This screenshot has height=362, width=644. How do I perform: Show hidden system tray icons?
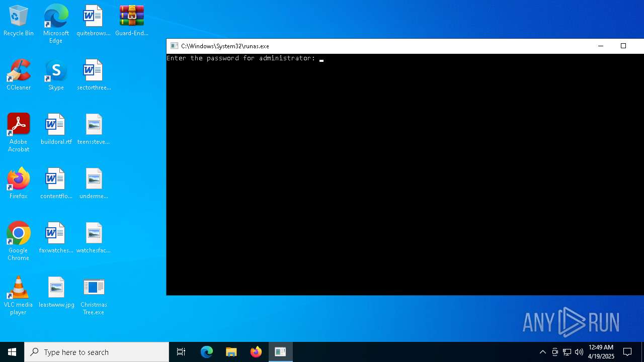tap(542, 352)
